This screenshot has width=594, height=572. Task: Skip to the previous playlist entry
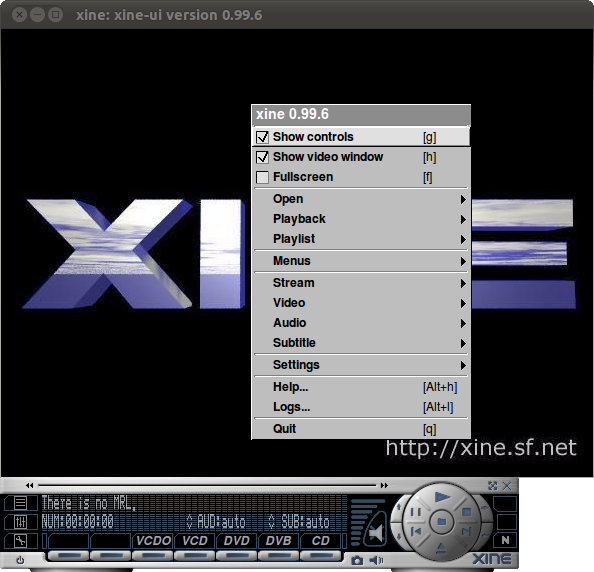[416, 531]
